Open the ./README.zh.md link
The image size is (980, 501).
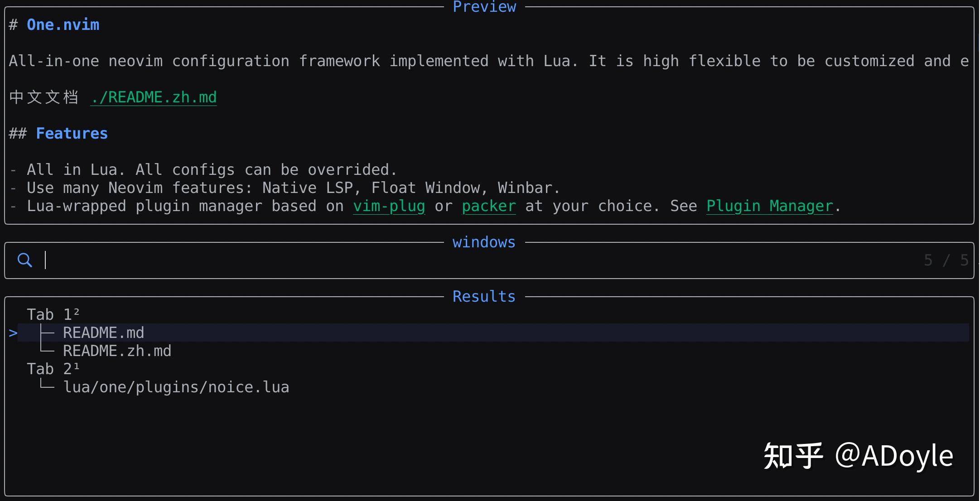pos(153,96)
